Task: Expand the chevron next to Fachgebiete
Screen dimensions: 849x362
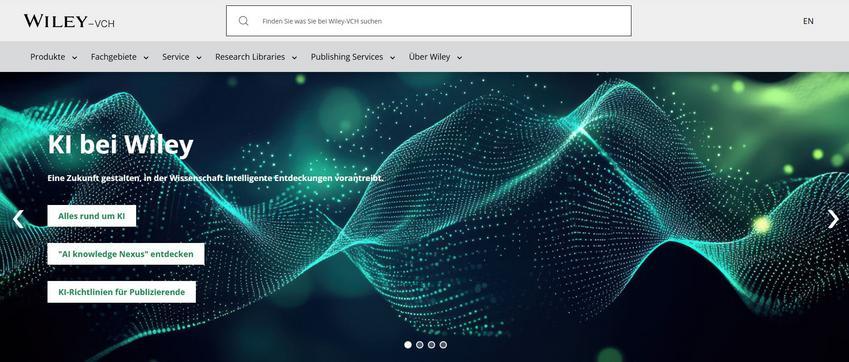Action: coord(146,57)
